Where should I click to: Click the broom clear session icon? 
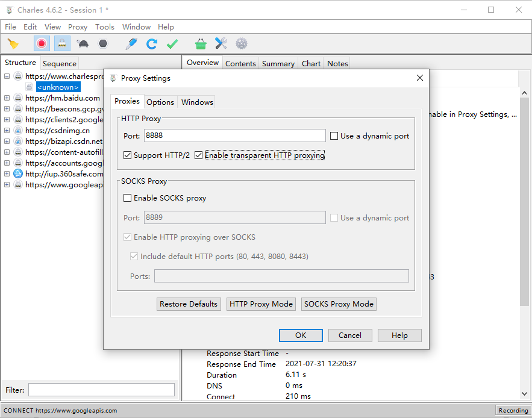[13, 44]
